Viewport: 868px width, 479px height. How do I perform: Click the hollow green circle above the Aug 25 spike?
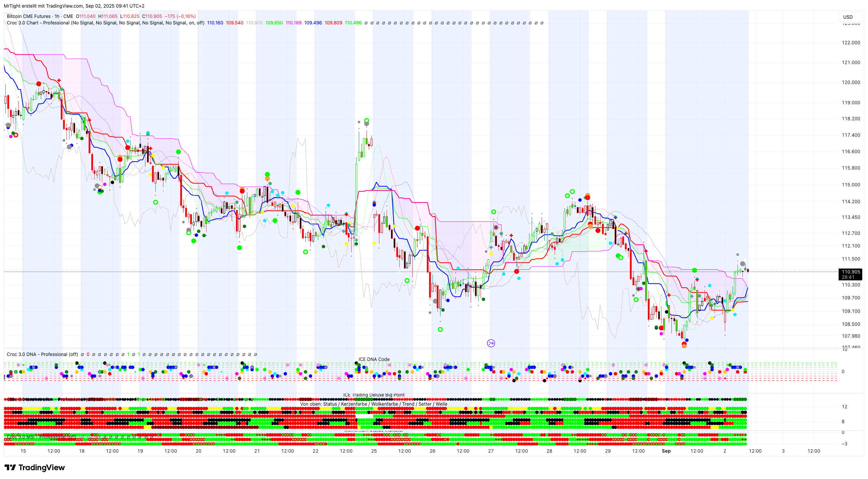[366, 120]
